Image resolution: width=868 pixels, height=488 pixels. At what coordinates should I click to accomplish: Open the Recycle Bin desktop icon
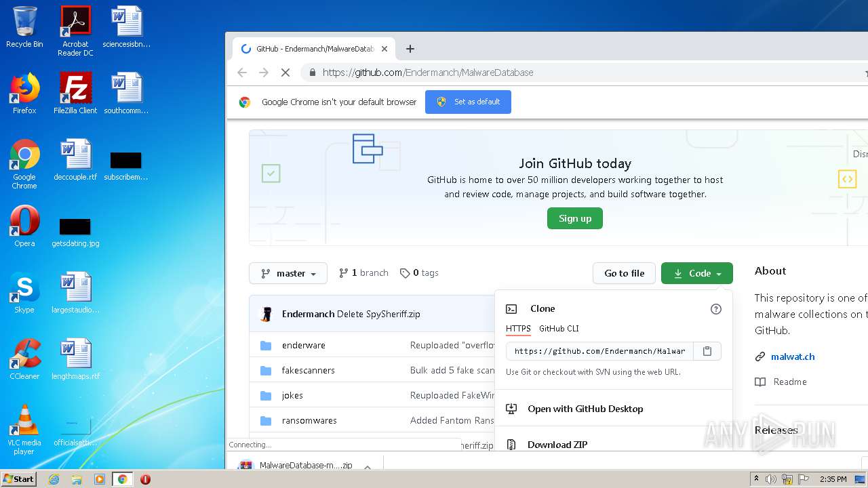pos(24,27)
